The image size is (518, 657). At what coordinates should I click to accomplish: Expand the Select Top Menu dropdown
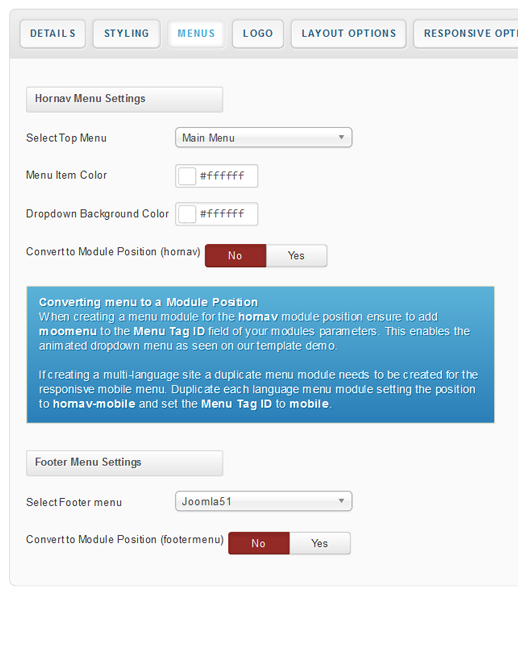pyautogui.click(x=264, y=137)
